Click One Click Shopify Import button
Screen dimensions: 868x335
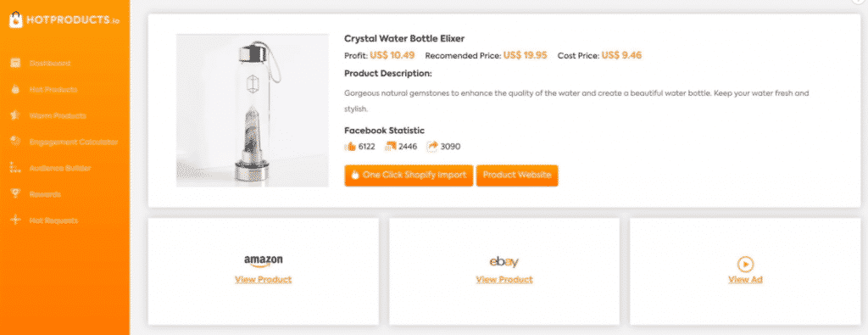(x=409, y=175)
